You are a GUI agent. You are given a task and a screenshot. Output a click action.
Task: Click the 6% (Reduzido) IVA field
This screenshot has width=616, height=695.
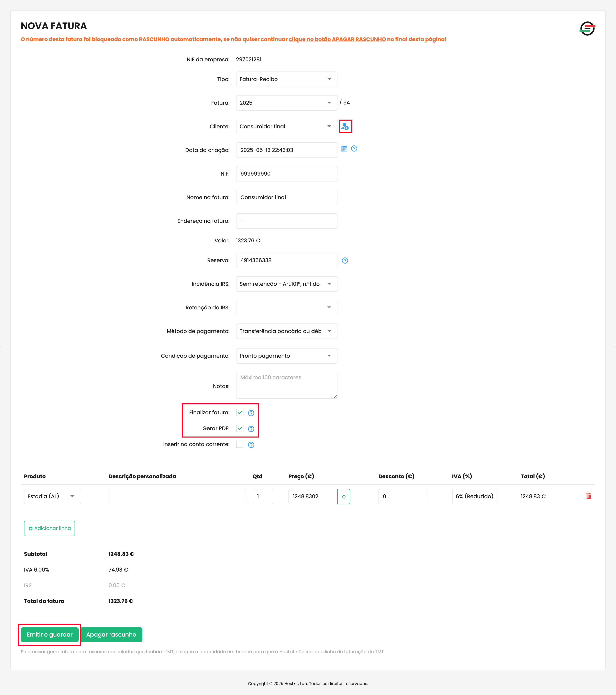[x=475, y=496]
